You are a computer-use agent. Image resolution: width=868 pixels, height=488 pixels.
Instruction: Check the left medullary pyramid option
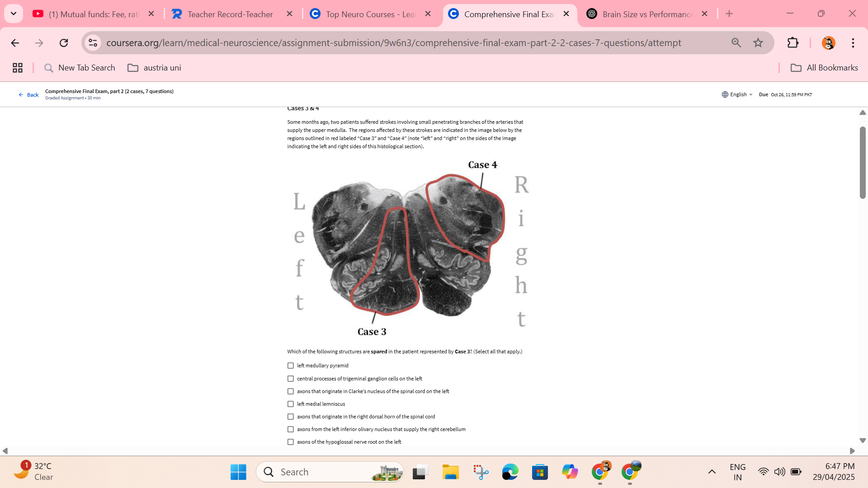point(291,366)
